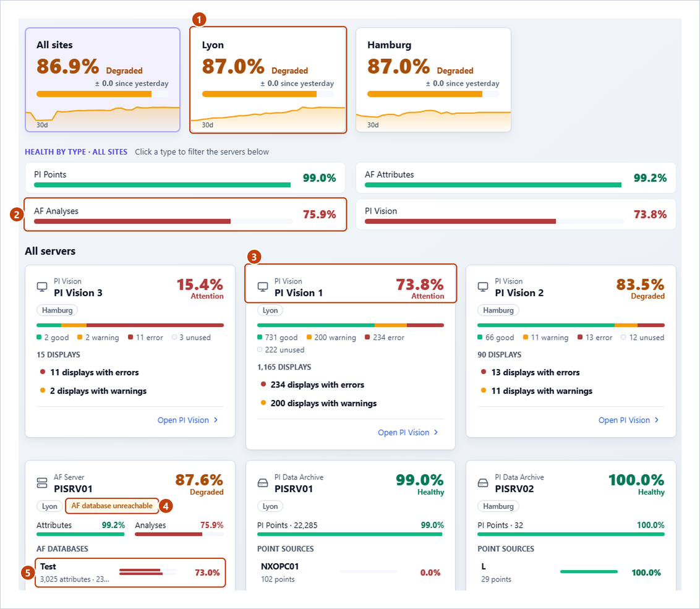Viewport: 700px width, 609px height.
Task: Click the Lyon 30d sparkline chart
Action: point(268,119)
